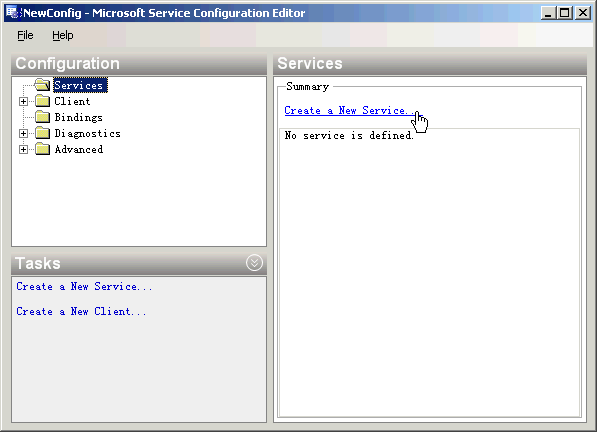Click the Diagnostics folder icon

coord(42,133)
